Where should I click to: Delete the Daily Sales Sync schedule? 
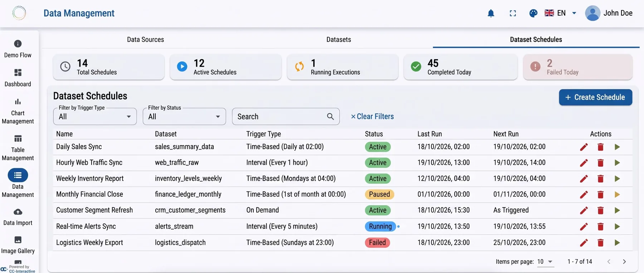[600, 147]
